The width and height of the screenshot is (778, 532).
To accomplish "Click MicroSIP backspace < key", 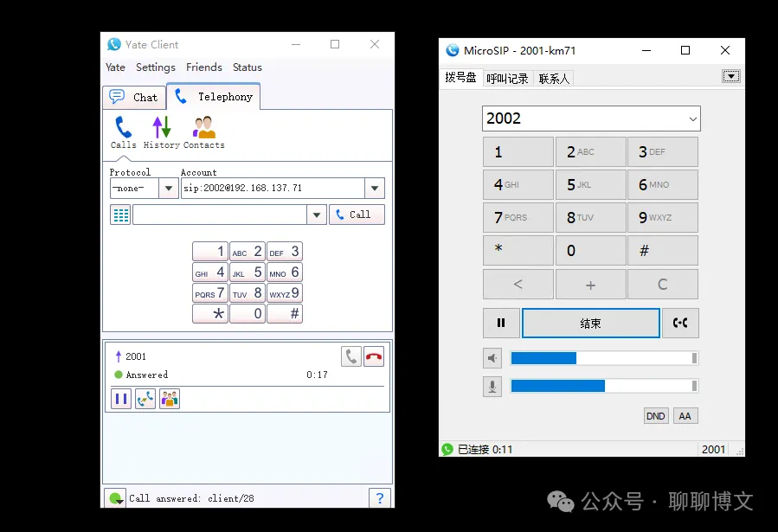I will [x=518, y=284].
